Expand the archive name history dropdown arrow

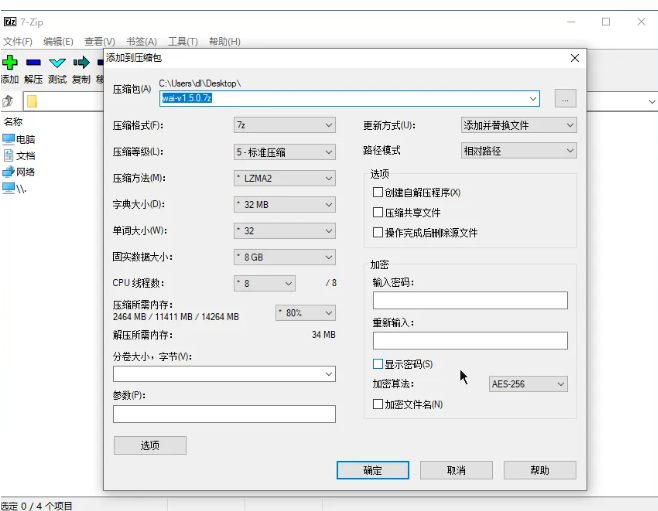[533, 99]
